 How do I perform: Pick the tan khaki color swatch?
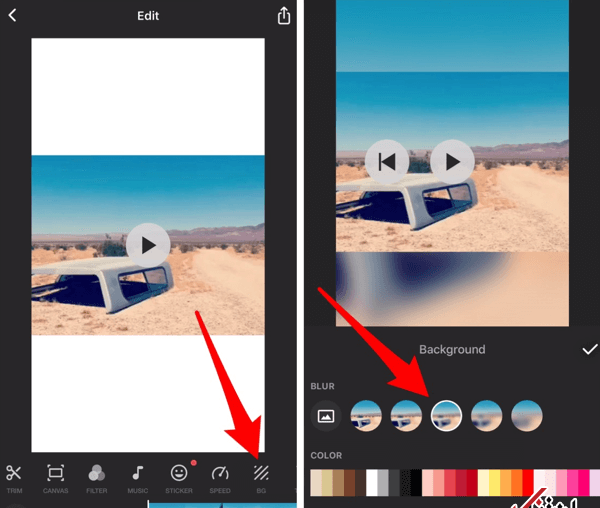click(x=327, y=483)
